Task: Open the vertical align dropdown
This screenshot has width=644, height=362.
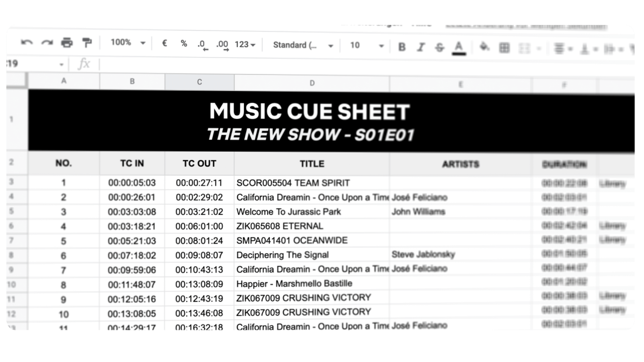Action: coord(589,49)
